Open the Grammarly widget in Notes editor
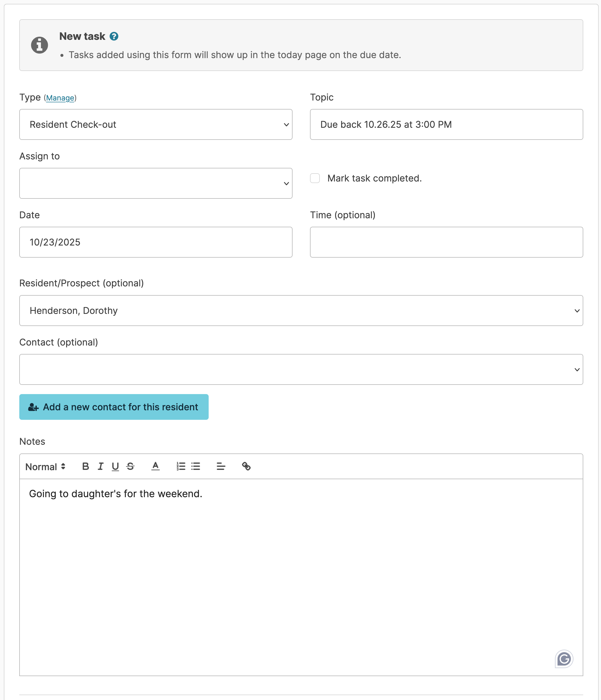 tap(564, 658)
